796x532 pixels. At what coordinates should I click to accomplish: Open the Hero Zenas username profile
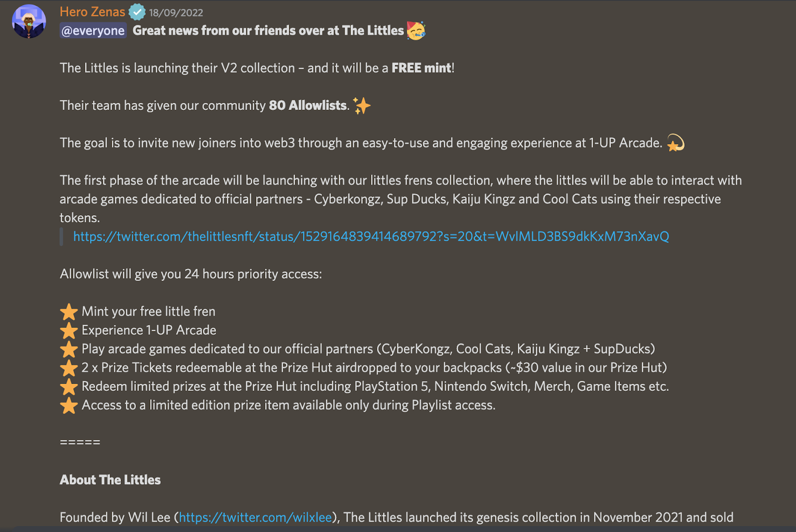pos(92,12)
